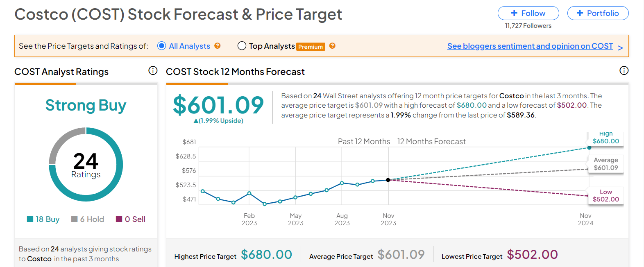Follow the Costco stock
The height and width of the screenshot is (267, 644).
(x=528, y=13)
